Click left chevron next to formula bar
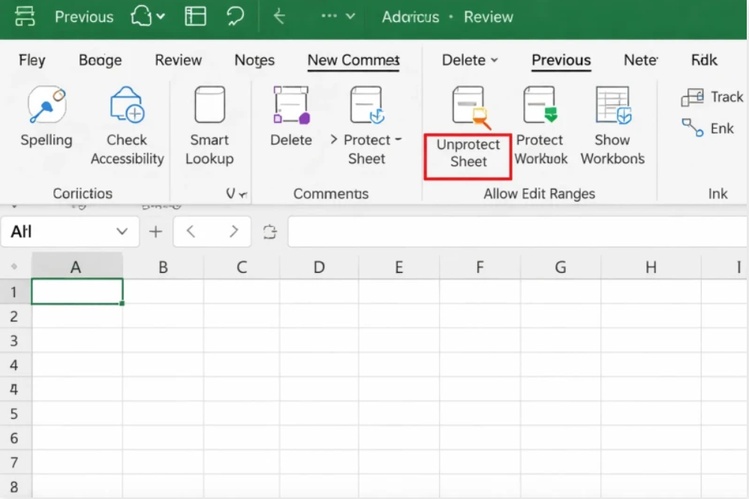The height and width of the screenshot is (499, 749). pos(191,232)
